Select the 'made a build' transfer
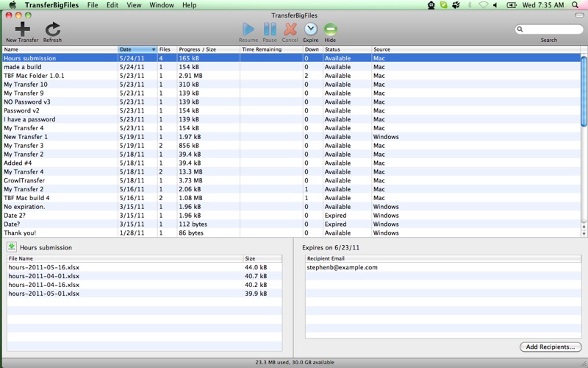 click(x=291, y=67)
